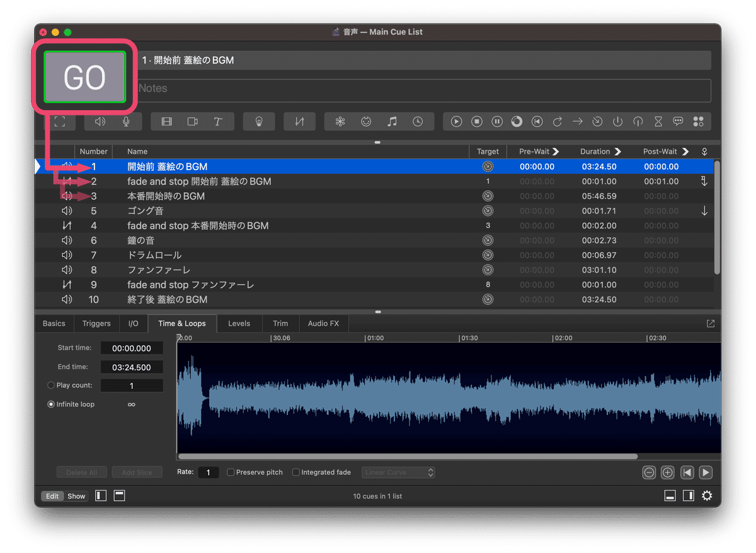This screenshot has width=756, height=553.
Task: Enable the Preserve pitch checkbox
Action: [x=231, y=472]
